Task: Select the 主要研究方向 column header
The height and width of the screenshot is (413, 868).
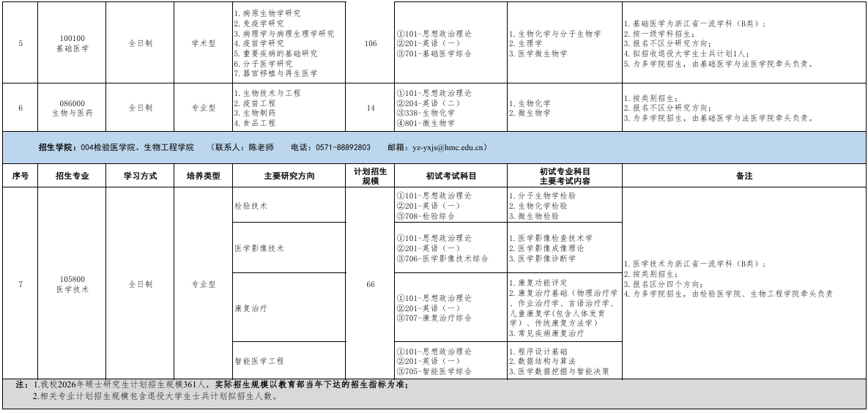Action: 289,176
